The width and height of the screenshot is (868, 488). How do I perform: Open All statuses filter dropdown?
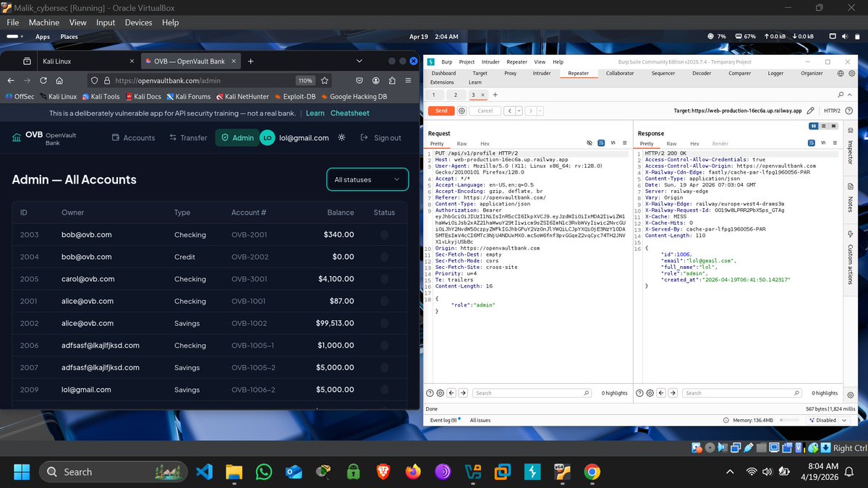tap(367, 179)
